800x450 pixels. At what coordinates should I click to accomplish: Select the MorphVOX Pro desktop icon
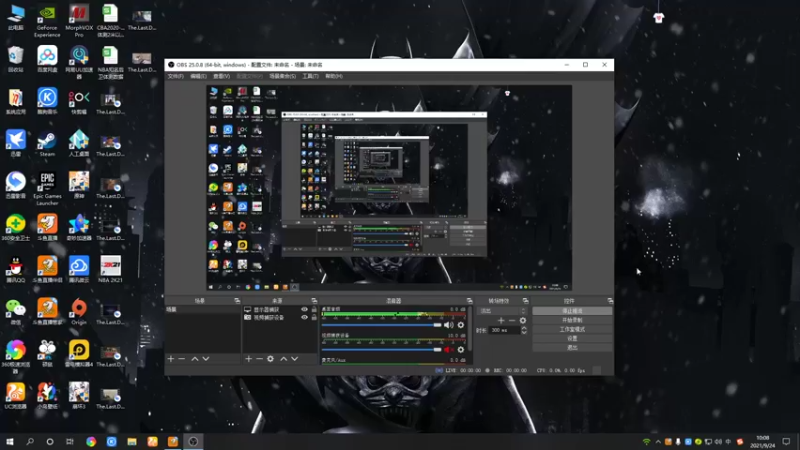(x=79, y=20)
